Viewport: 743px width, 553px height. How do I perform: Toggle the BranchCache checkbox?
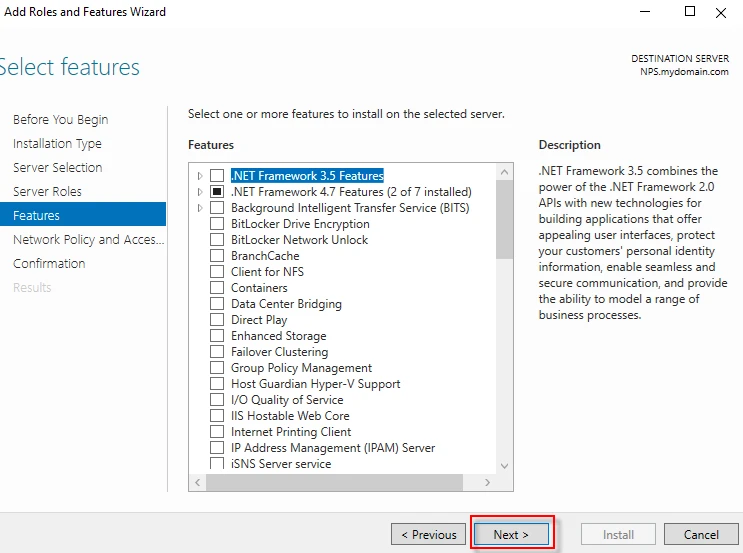click(216, 256)
